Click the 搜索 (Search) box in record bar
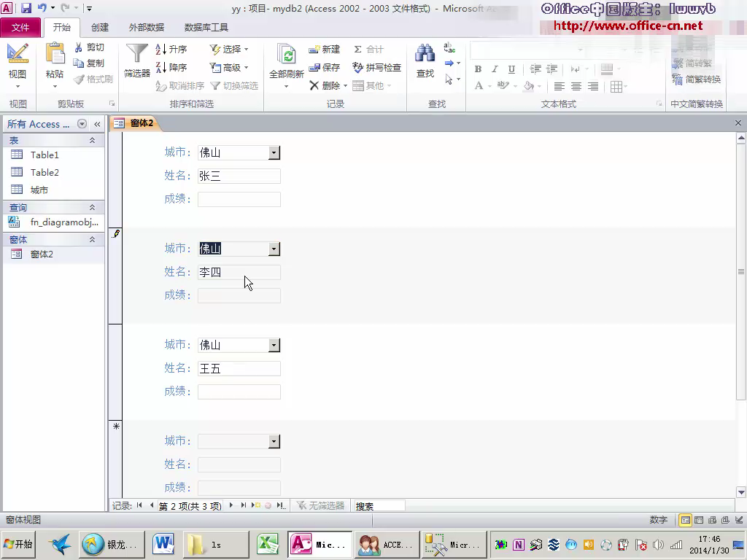 click(x=379, y=506)
